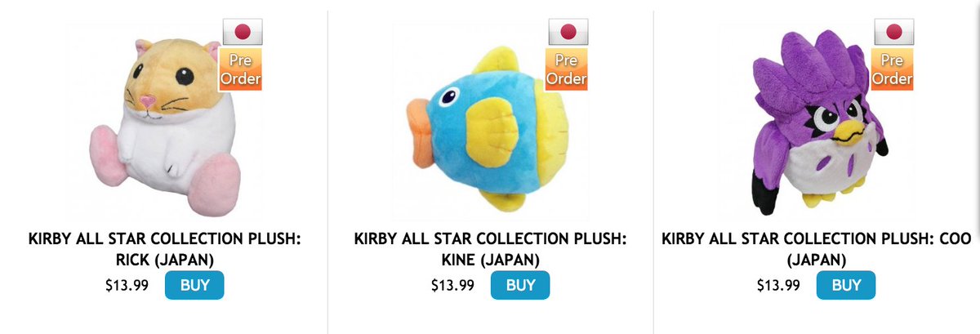Click the Japan flag icon on Rick plush
This screenshot has height=334, width=980.
click(243, 32)
